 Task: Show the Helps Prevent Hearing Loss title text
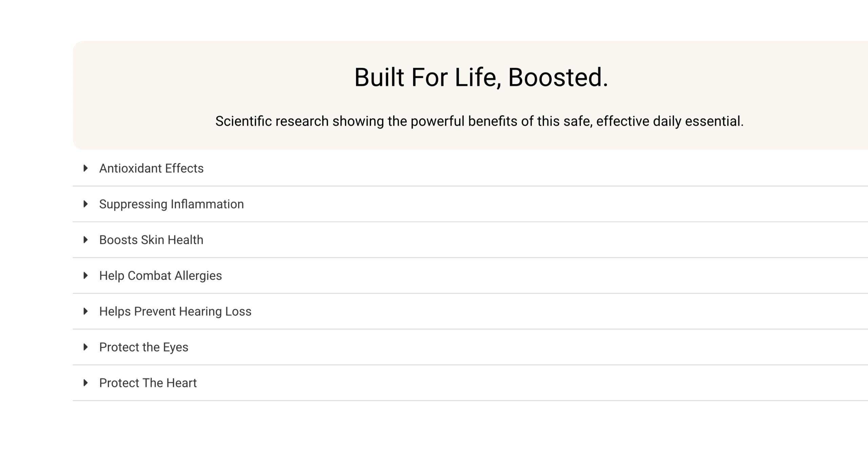pyautogui.click(x=175, y=311)
